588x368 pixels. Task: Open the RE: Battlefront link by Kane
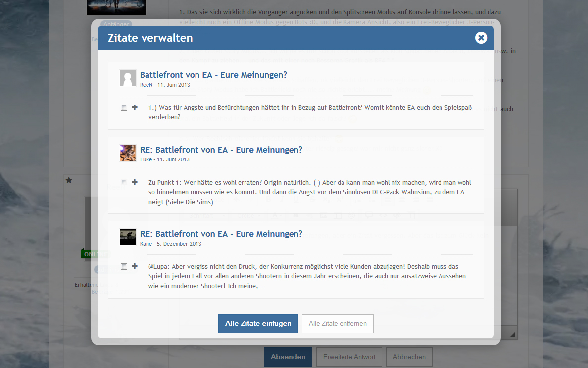221,234
